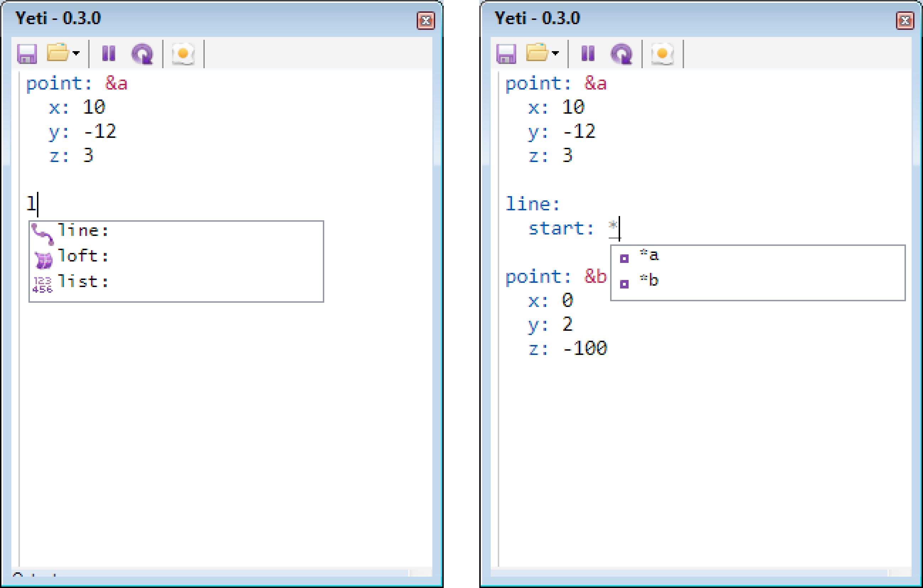Click loft icon beside 'loft:' suggestion
This screenshot has width=923, height=588.
(x=43, y=260)
